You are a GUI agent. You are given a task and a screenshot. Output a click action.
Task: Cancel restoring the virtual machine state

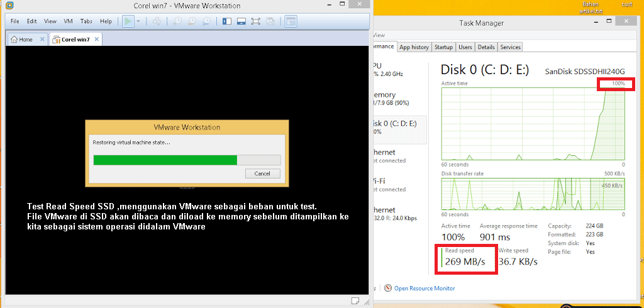262,173
